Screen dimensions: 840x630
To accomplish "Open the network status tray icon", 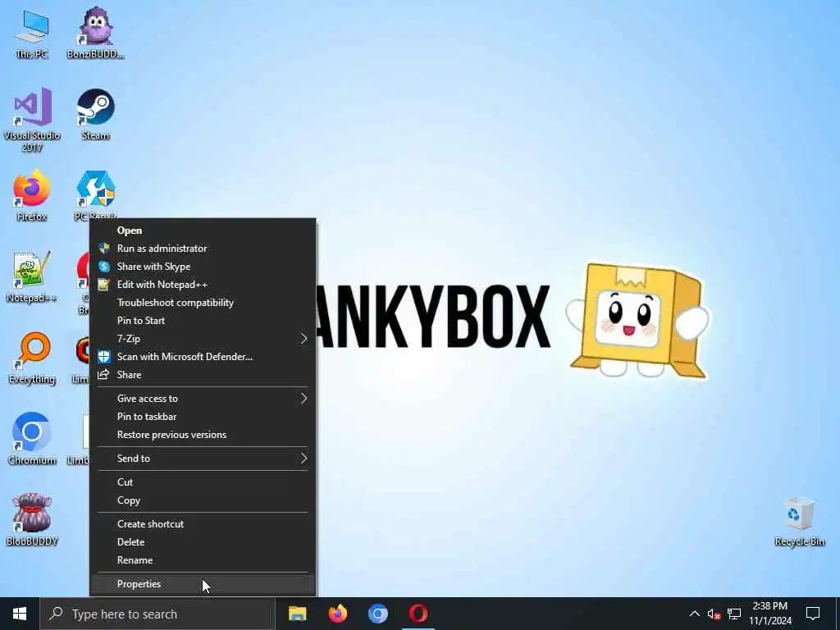I will point(734,614).
